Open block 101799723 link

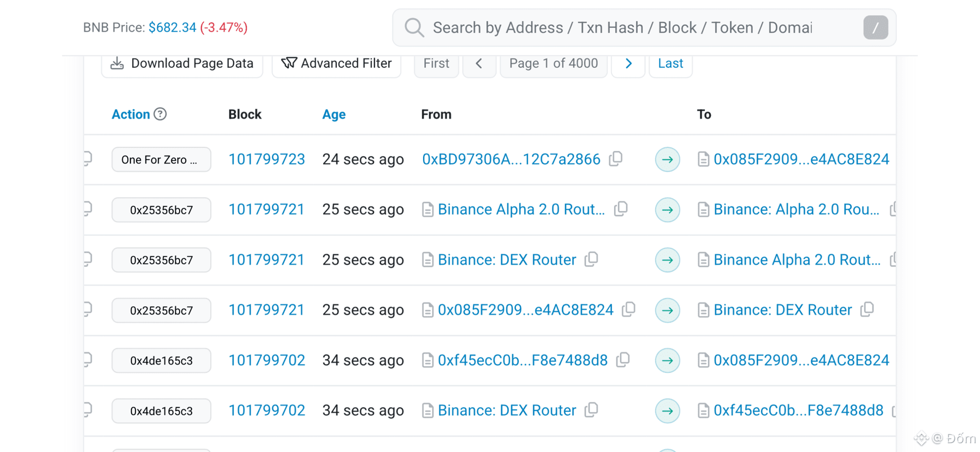point(266,159)
